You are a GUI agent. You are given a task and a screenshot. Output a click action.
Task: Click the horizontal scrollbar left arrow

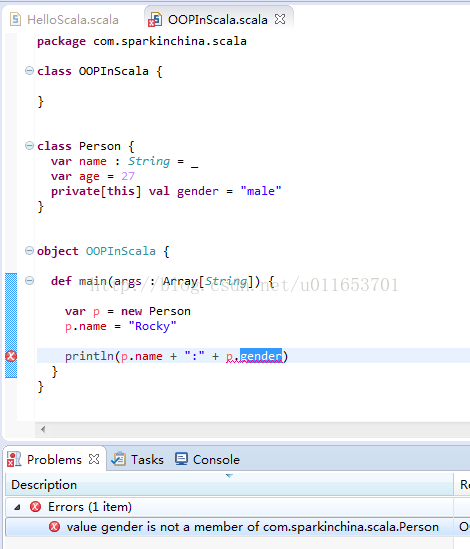pyautogui.click(x=43, y=429)
